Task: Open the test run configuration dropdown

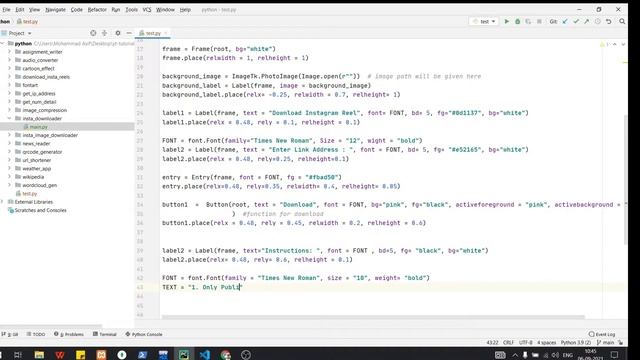Action: click(x=484, y=21)
